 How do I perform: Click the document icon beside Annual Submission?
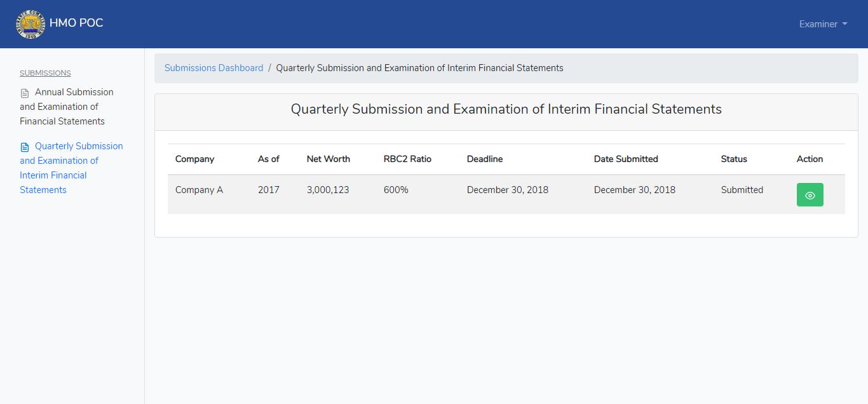pyautogui.click(x=25, y=93)
